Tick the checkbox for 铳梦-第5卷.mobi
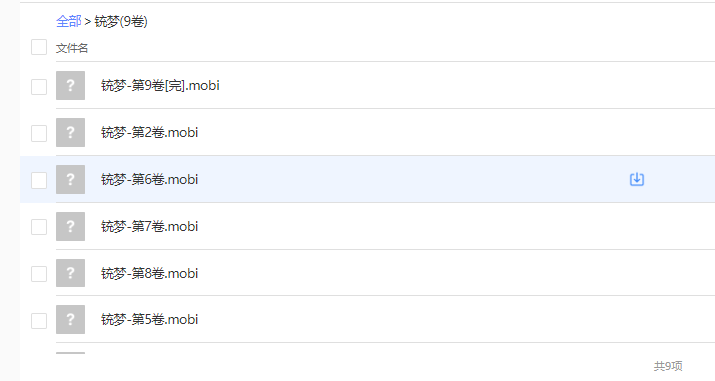715x381 pixels. [x=39, y=321]
